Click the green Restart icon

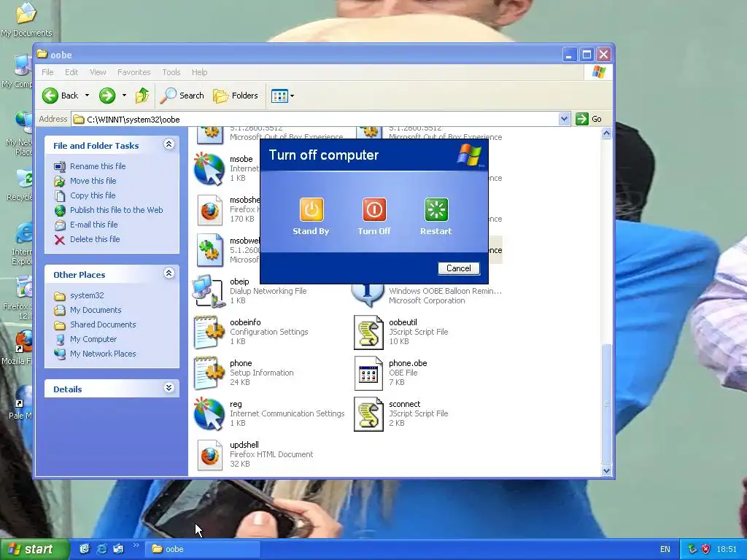pos(436,209)
